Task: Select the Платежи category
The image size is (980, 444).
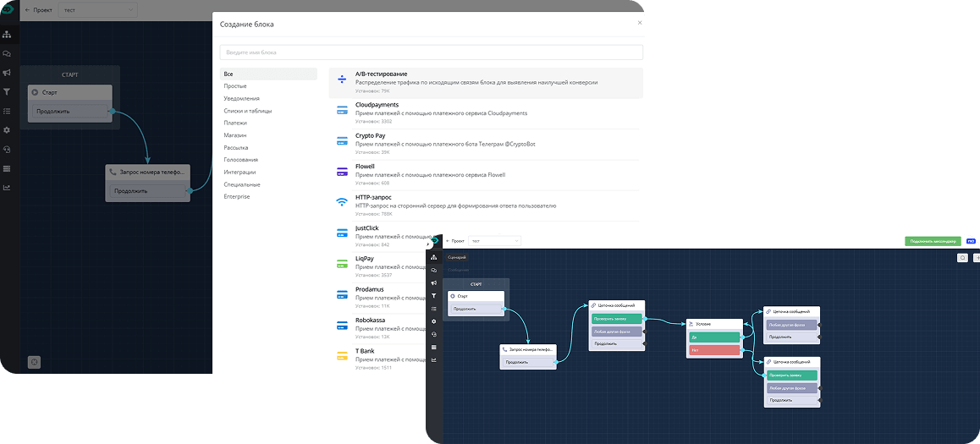Action: point(235,123)
